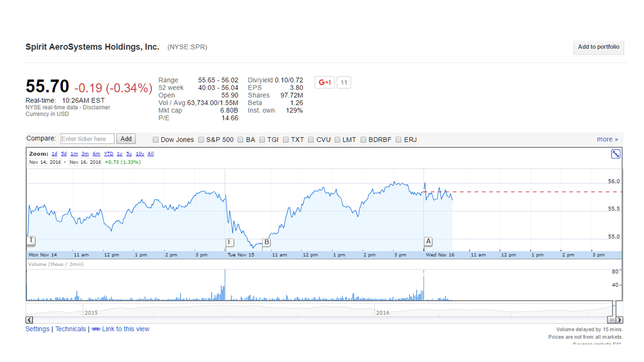This screenshot has height=362, width=644.
Task: Tick the TXT comparison checkbox
Action: click(x=286, y=140)
